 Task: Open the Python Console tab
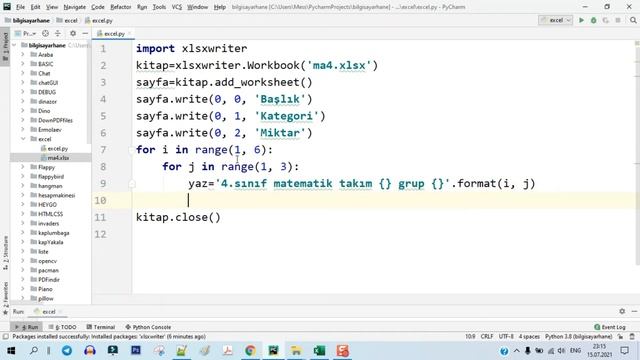pos(148,327)
